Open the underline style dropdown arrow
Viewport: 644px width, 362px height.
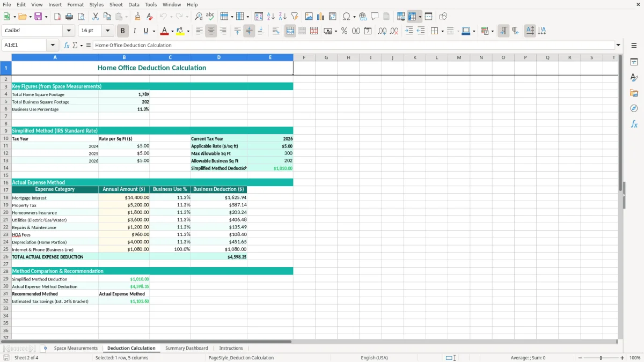point(154,31)
